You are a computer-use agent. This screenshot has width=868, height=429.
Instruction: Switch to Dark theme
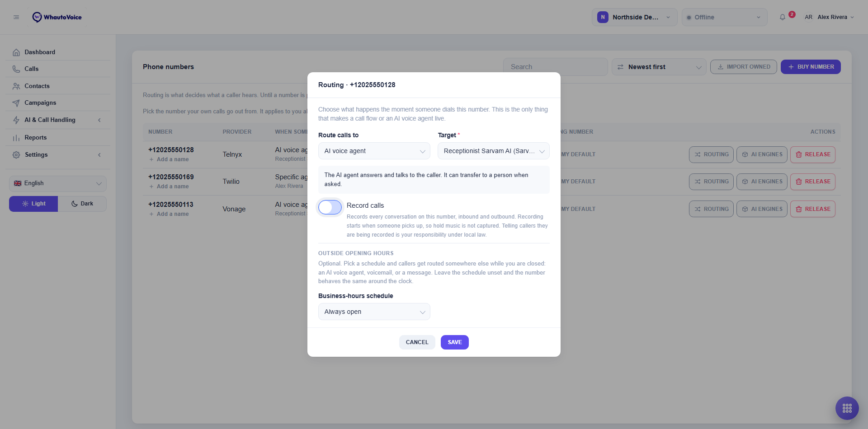[82, 204]
